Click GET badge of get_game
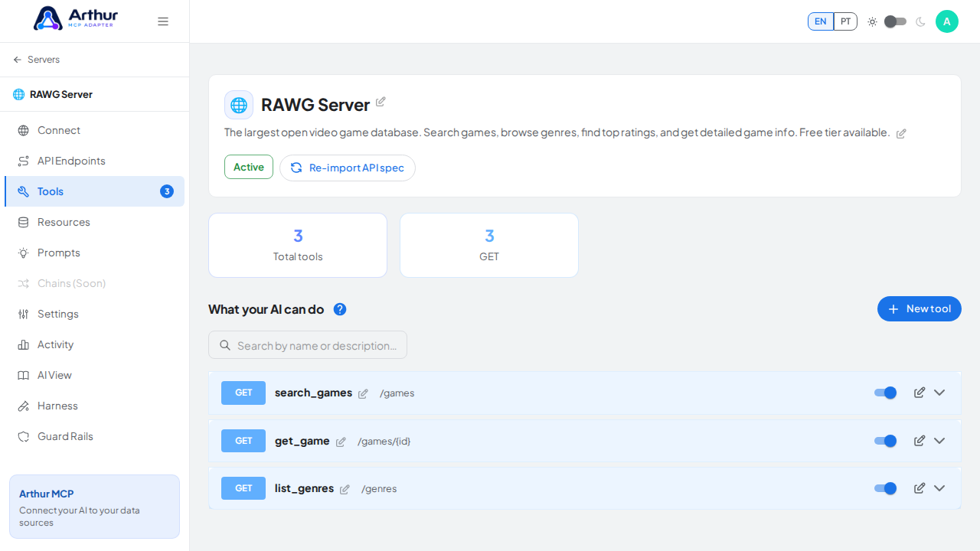 (x=243, y=441)
